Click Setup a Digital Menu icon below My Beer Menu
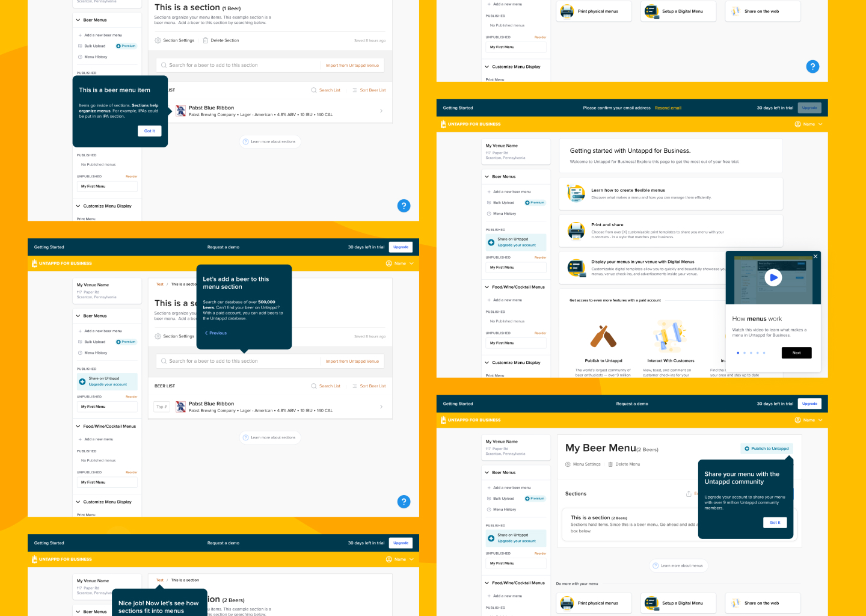This screenshot has height=616, width=866. 651,603
